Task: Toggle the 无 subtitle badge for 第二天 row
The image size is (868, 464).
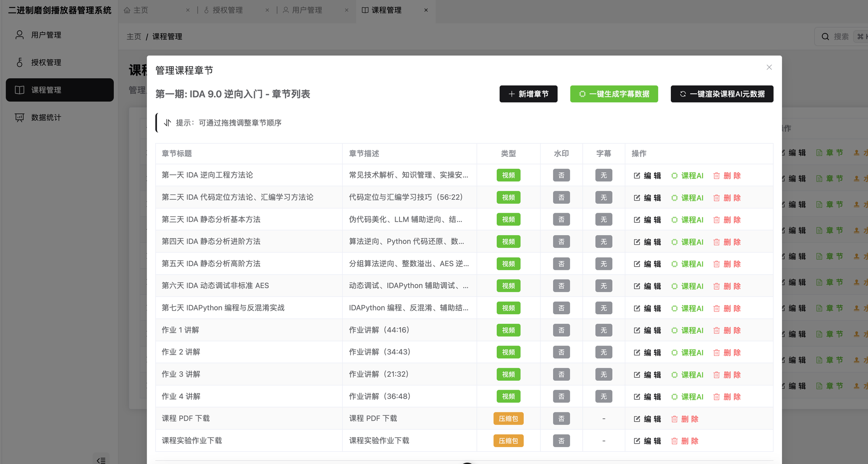Action: [604, 197]
